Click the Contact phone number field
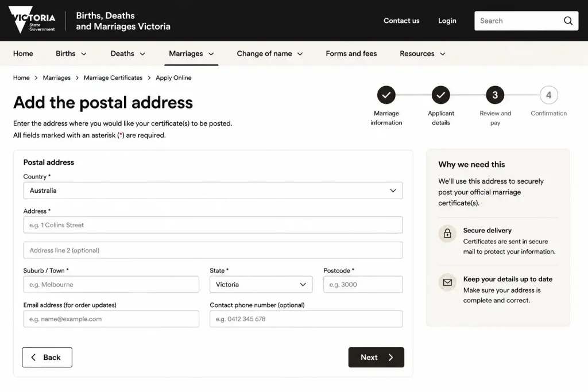This screenshot has height=392, width=588. pos(307,319)
